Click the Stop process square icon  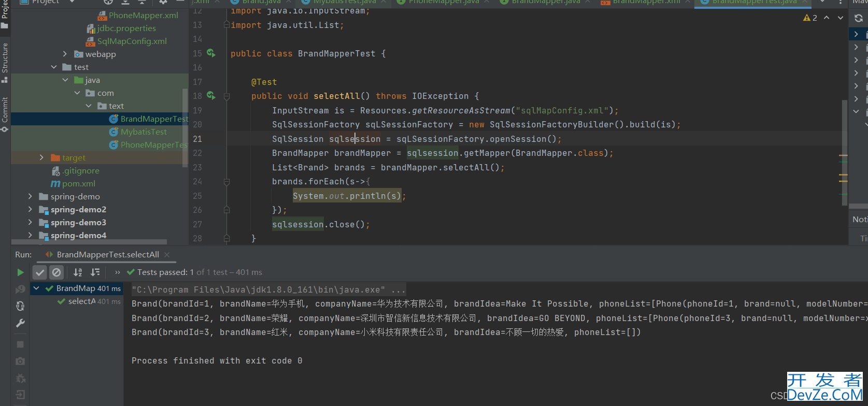point(20,344)
